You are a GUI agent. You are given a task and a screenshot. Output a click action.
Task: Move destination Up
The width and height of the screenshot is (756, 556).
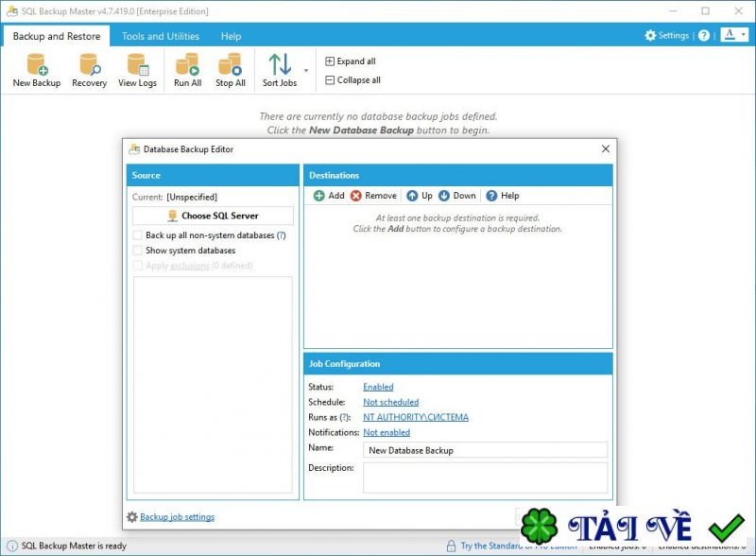[x=420, y=196]
